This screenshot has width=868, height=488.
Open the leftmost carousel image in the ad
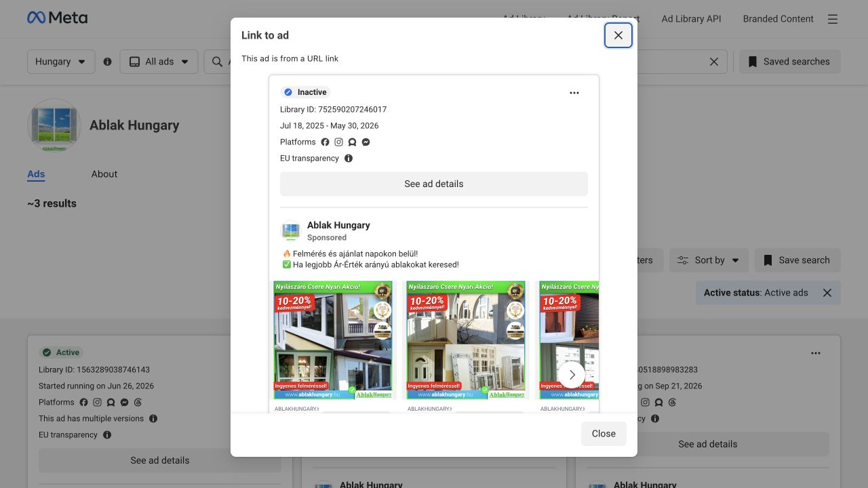pyautogui.click(x=333, y=340)
